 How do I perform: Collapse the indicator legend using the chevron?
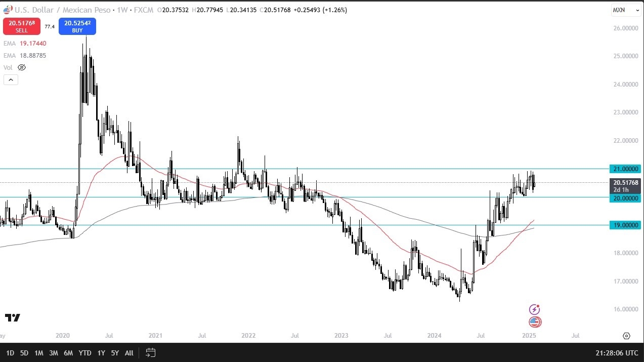pyautogui.click(x=11, y=79)
